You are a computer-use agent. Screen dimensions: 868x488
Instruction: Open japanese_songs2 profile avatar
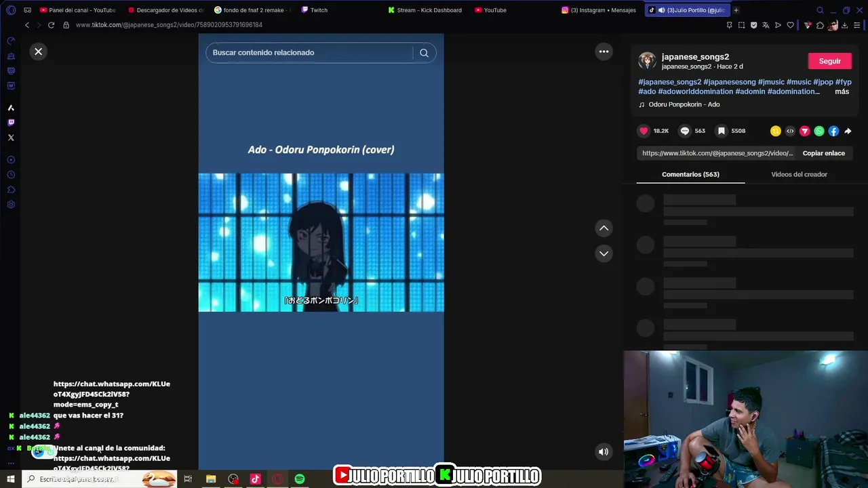tap(647, 61)
